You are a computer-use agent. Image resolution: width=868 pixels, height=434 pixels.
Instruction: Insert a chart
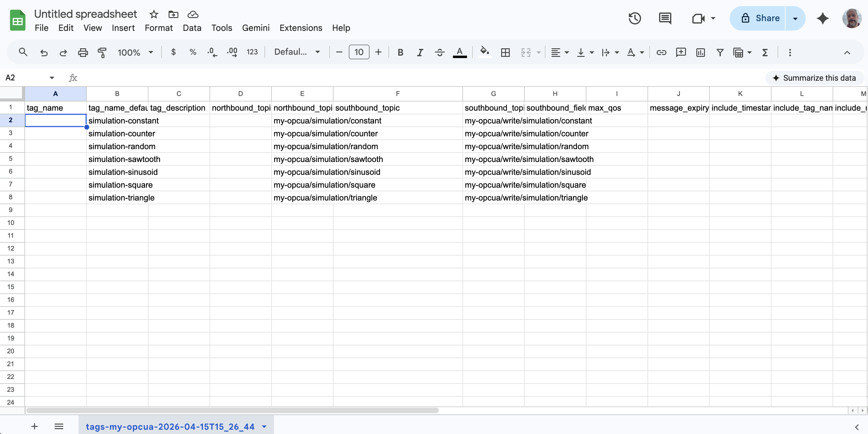point(700,52)
